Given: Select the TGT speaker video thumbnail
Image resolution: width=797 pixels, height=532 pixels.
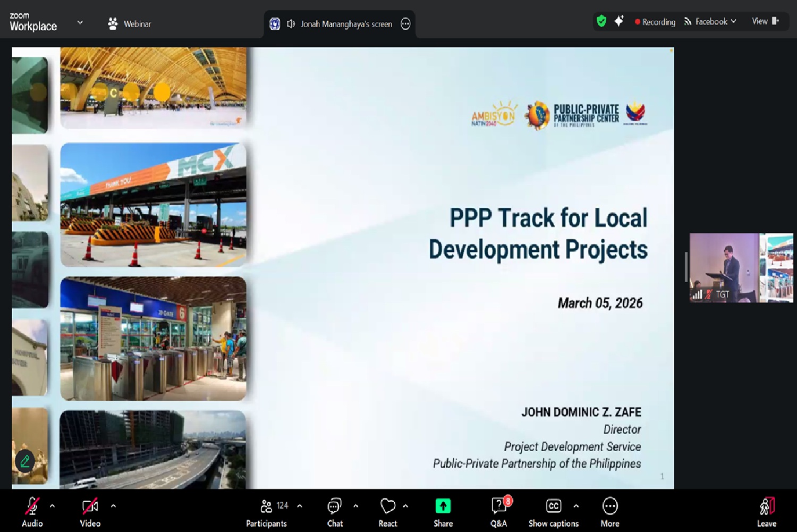Looking at the screenshot, I should 724,267.
